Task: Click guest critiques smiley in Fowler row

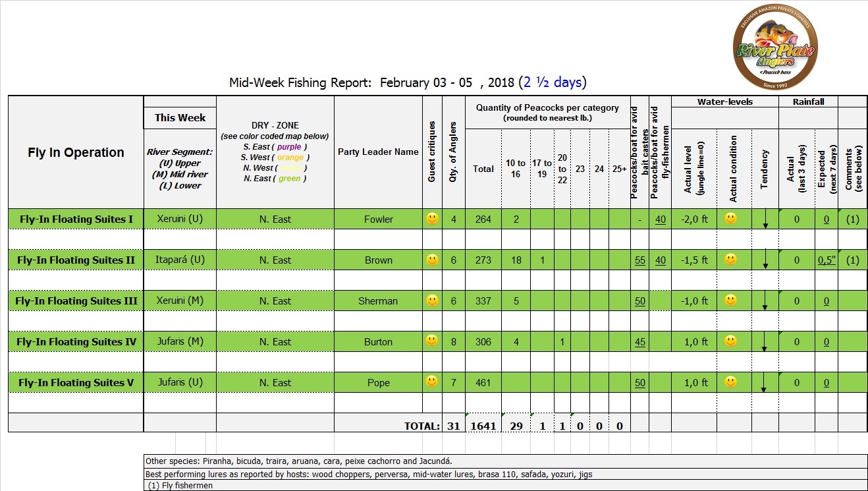Action: coord(432,218)
